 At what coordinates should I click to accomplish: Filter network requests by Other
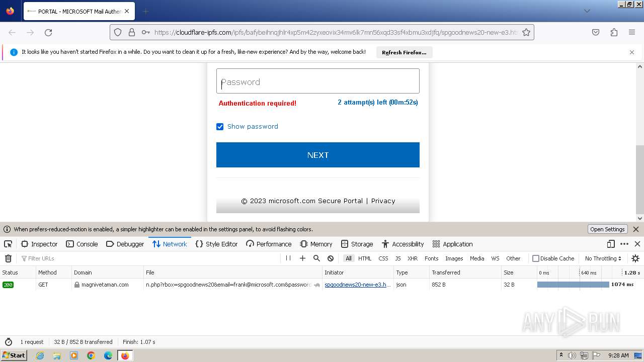point(513,258)
